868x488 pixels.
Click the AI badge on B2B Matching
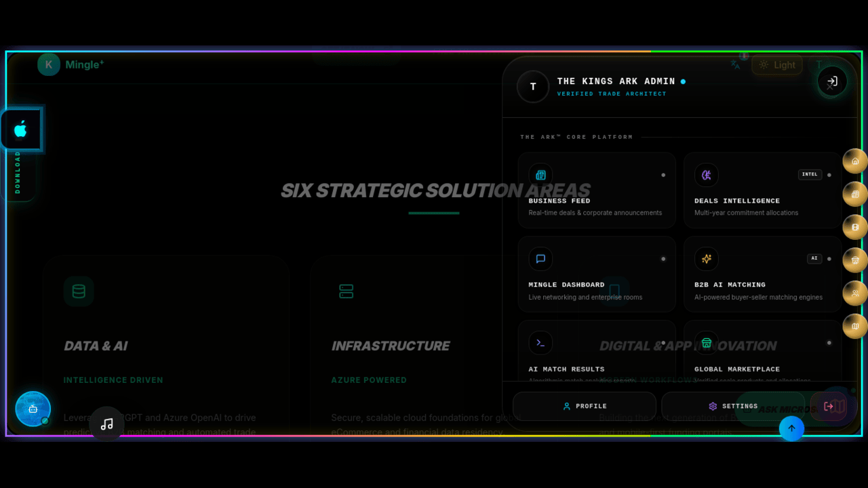pos(814,258)
